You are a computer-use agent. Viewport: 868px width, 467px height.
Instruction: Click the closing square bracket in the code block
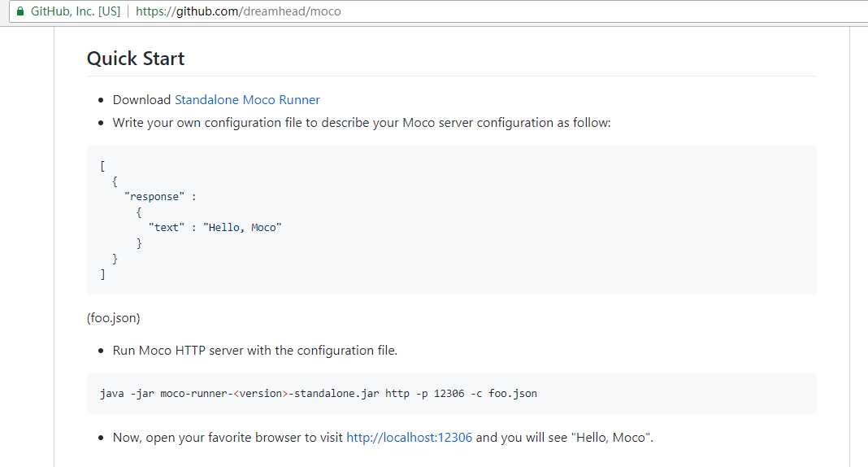(102, 274)
